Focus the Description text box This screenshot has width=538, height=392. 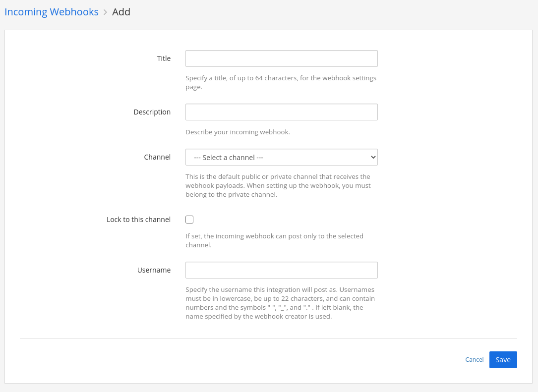pyautogui.click(x=281, y=112)
